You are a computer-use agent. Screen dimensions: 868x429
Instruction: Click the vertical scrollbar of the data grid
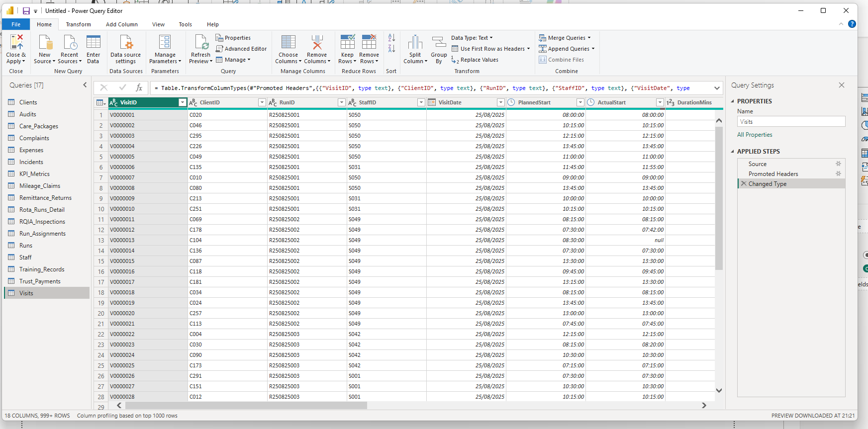(x=719, y=199)
